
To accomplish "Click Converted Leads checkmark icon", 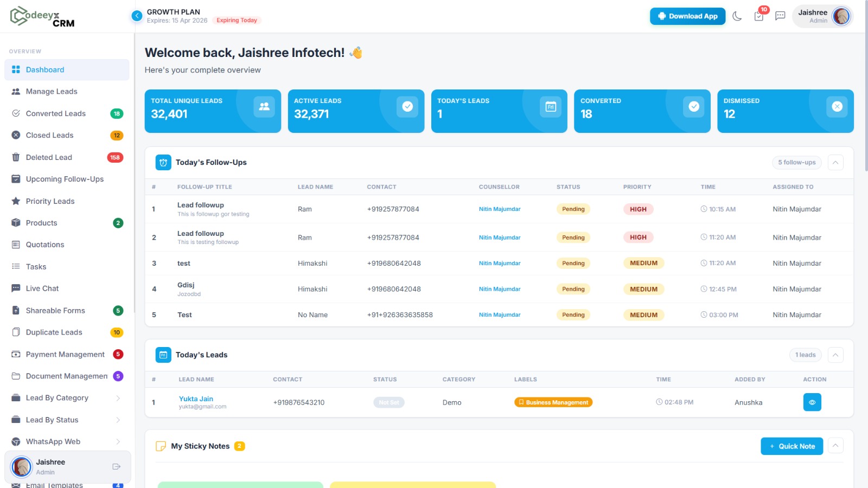I will (x=16, y=113).
